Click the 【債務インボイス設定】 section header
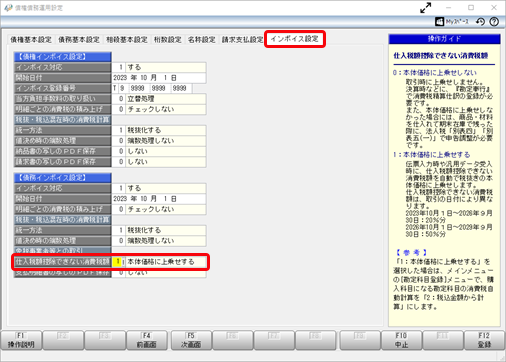Viewport: 506px width, 362px height. coord(63,178)
